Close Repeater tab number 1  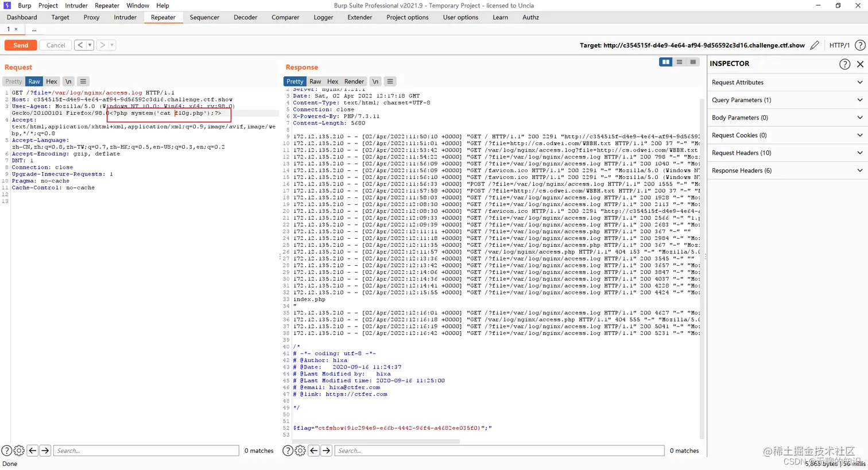(16, 29)
